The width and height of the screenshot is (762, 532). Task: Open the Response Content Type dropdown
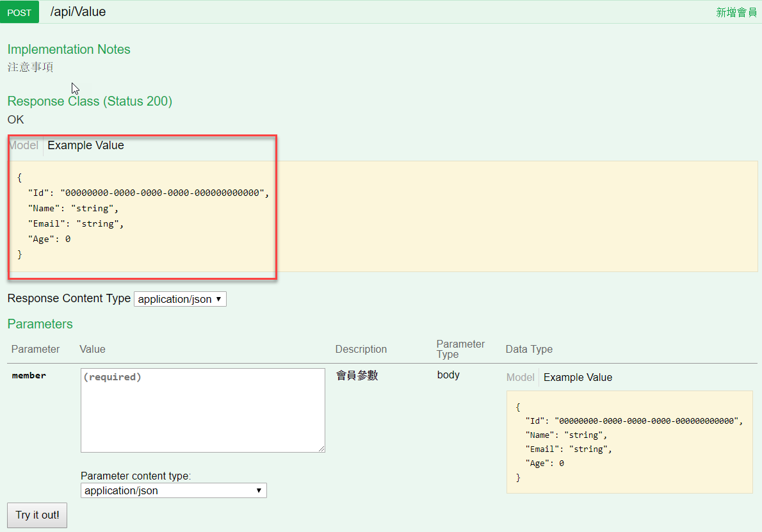pos(180,299)
